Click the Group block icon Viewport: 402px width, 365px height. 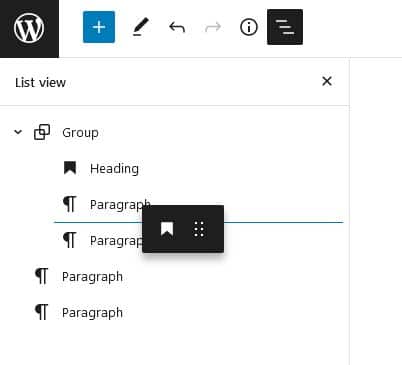42,132
